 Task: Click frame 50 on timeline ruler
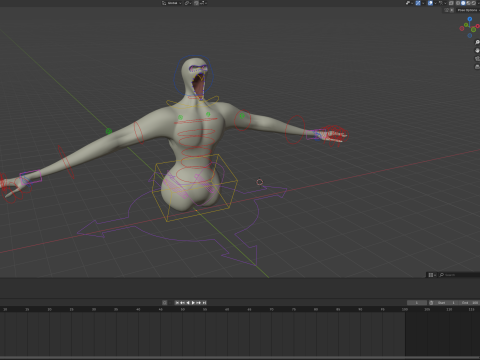pyautogui.click(x=183, y=310)
